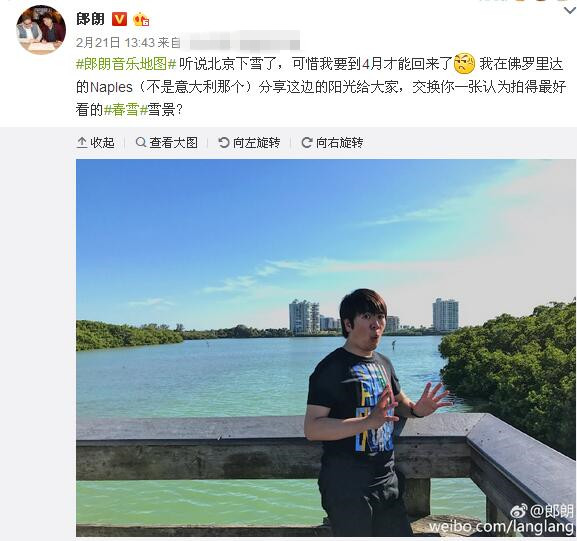Click the clockwise rotate arrow icon
This screenshot has width=577, height=541.
(307, 142)
